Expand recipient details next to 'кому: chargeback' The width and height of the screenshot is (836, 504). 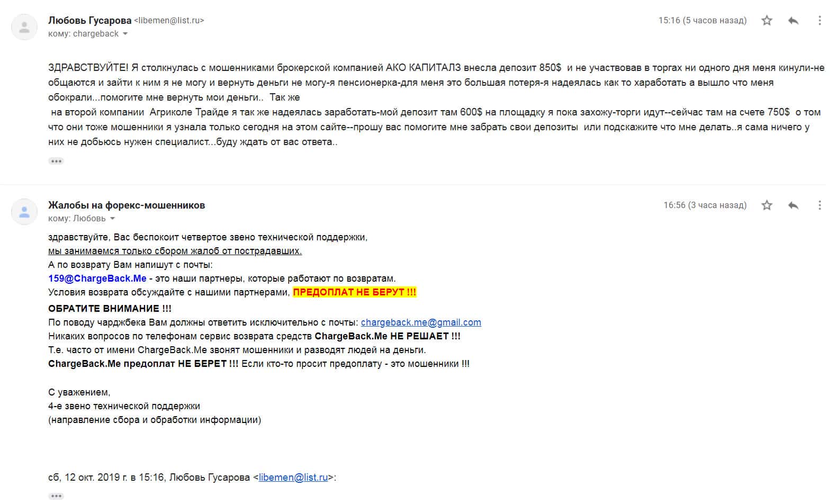(125, 34)
